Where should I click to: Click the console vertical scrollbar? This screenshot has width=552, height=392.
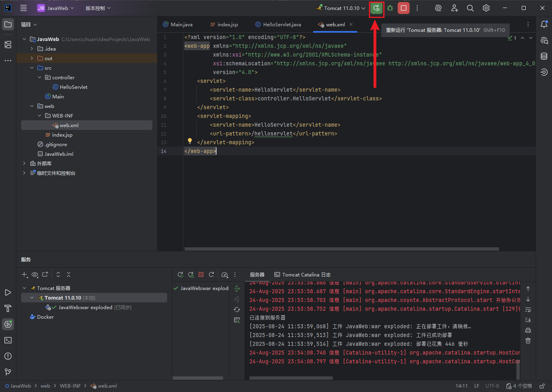518,370
